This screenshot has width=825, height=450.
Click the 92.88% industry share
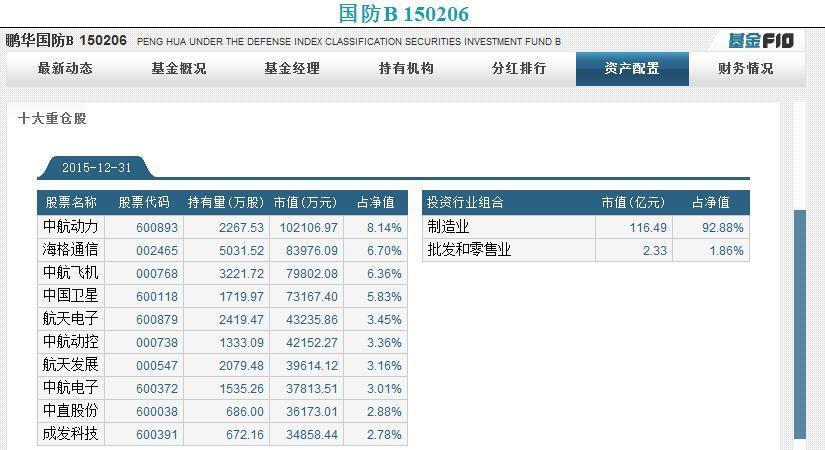723,228
